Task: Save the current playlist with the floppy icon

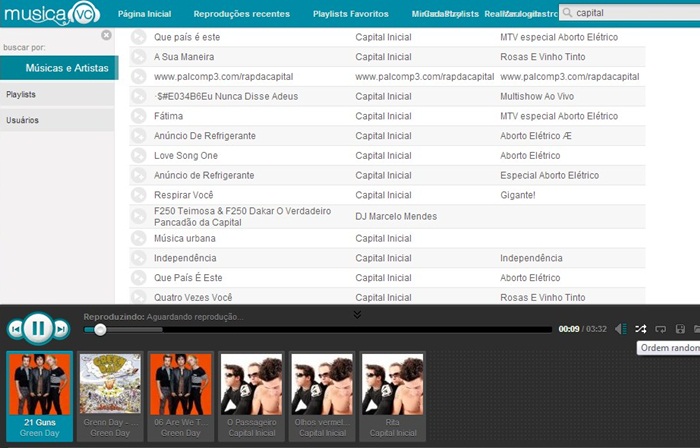Action: [680, 329]
